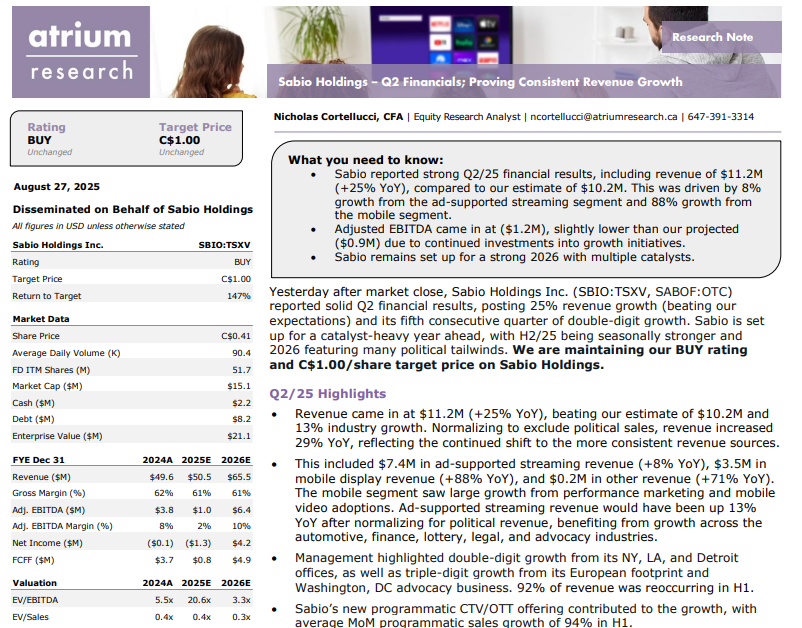
Task: Click the 2026E Revenue value $65.5
Action: (x=239, y=477)
